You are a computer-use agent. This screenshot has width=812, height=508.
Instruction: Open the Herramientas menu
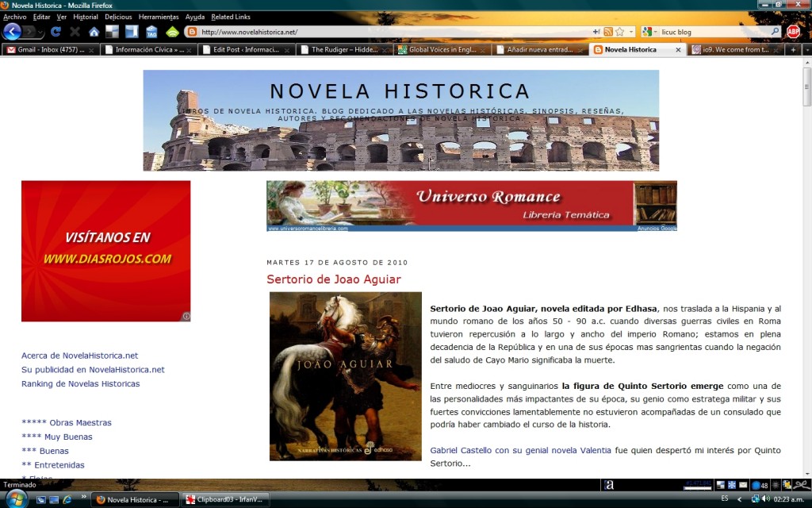pos(158,17)
